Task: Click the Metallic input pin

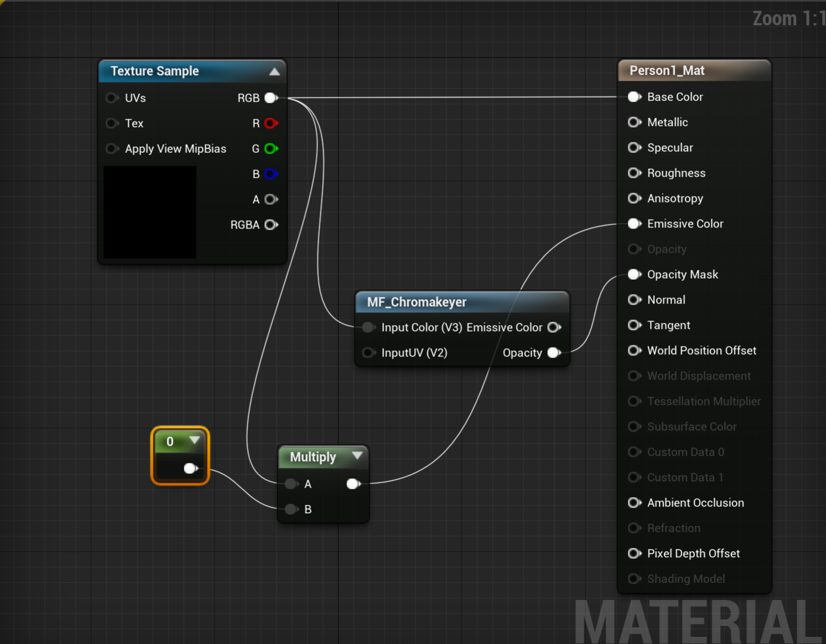Action: [635, 122]
